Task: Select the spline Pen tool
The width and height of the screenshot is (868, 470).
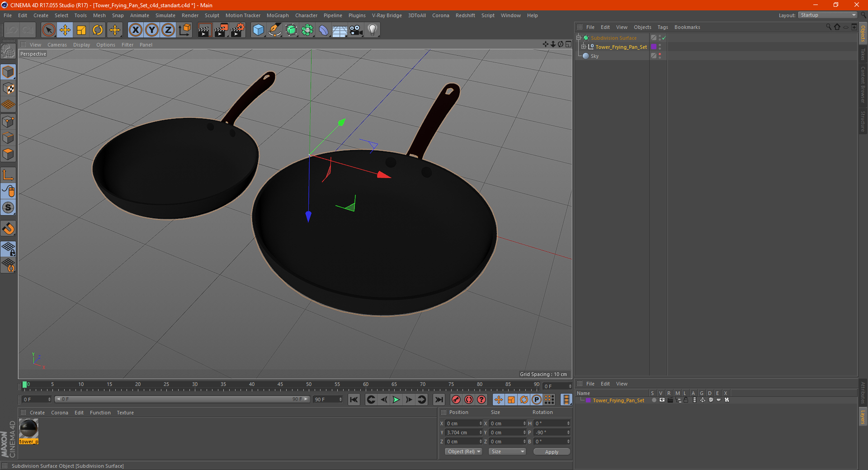Action: click(x=275, y=30)
